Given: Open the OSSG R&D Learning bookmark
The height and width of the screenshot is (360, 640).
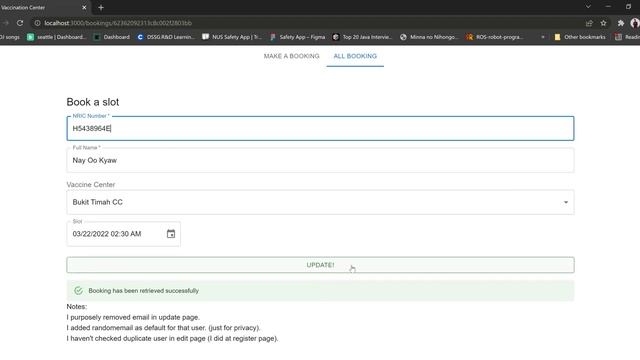Looking at the screenshot, I should [x=166, y=37].
